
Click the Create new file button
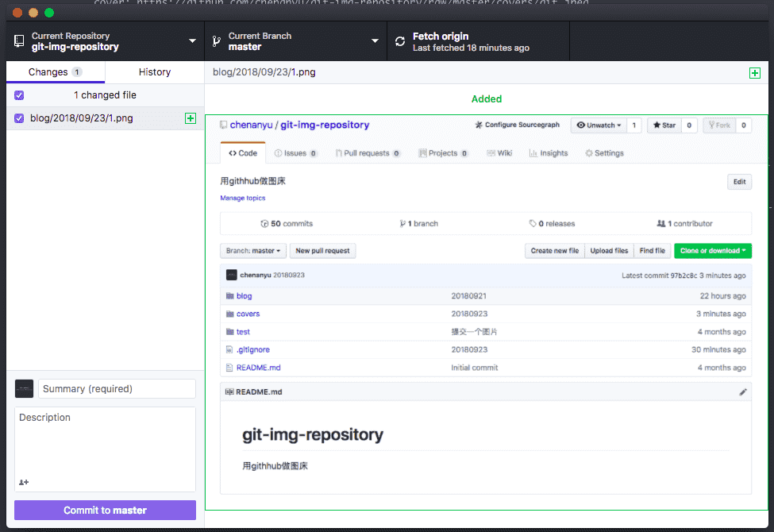tap(555, 251)
